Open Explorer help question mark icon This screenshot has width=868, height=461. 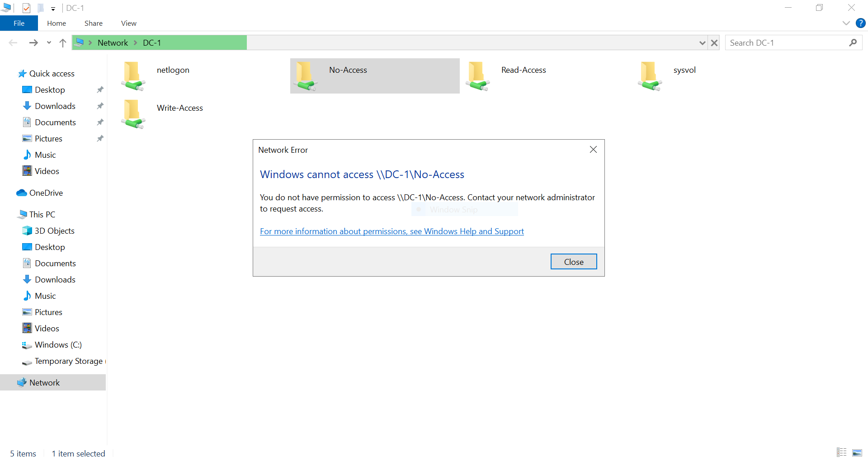860,23
